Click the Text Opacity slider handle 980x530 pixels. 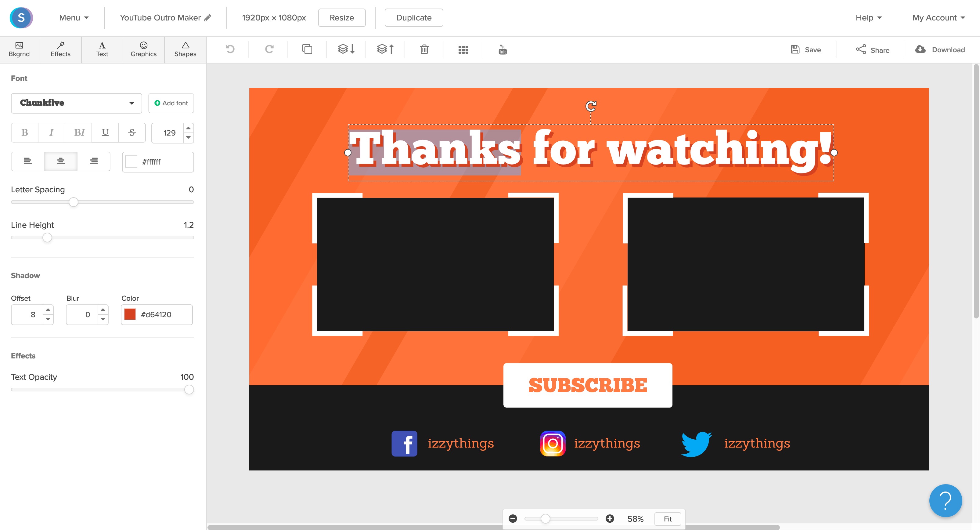pos(189,390)
